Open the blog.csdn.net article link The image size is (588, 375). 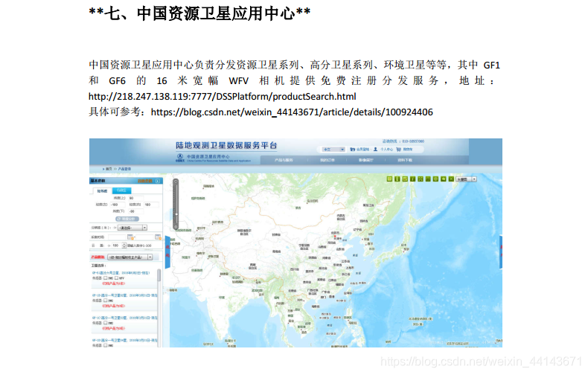coord(292,112)
